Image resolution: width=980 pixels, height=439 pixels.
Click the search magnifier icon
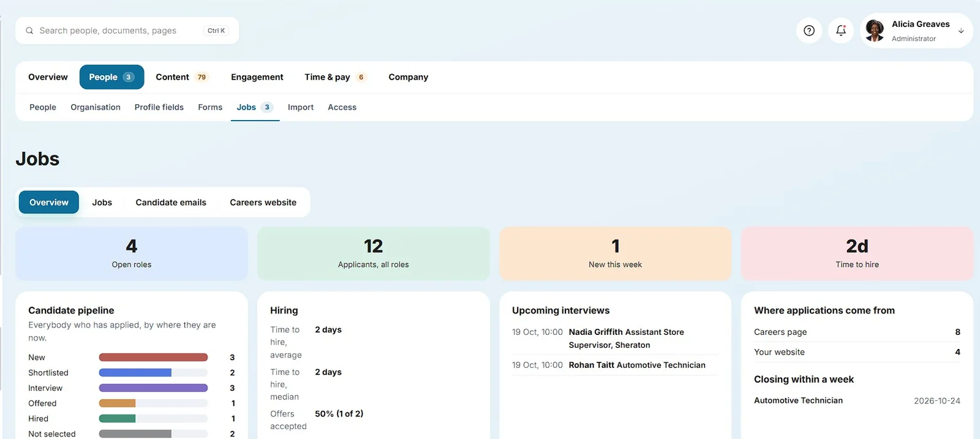click(x=29, y=31)
